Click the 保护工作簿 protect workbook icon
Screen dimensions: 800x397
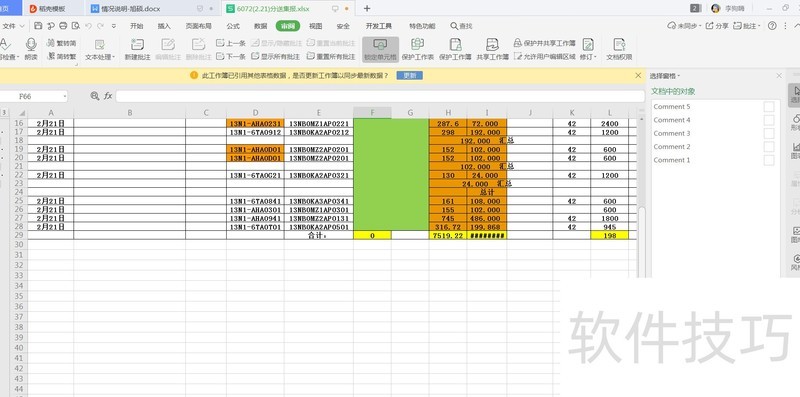[x=455, y=44]
